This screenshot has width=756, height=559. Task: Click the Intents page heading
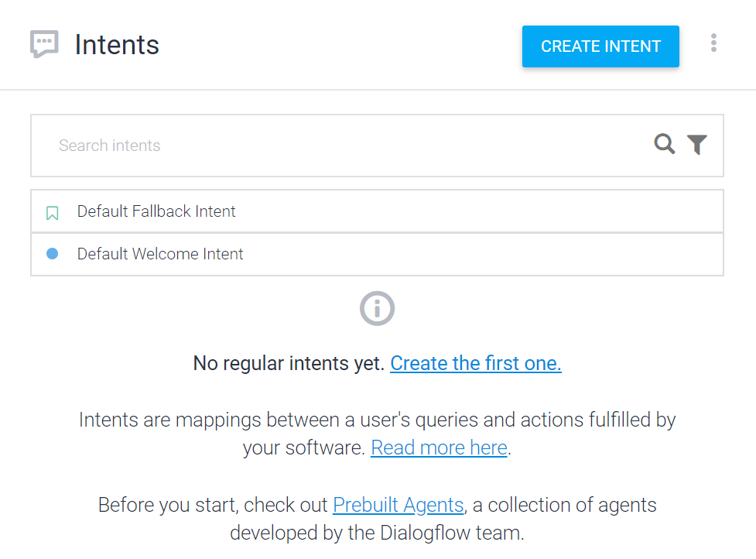pyautogui.click(x=117, y=45)
